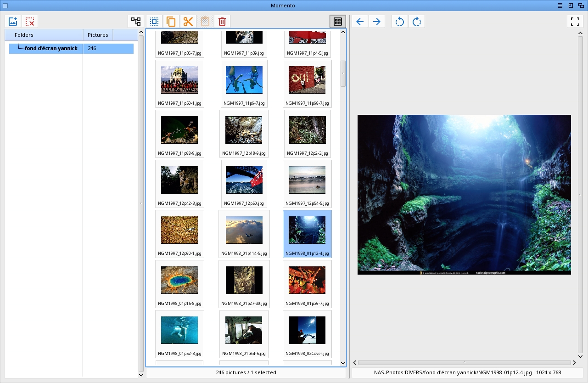Click the thumbnail list scrollbar knob
This screenshot has width=588, height=383.
[x=343, y=73]
